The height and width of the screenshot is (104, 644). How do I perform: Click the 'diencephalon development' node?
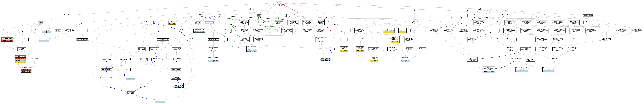coord(106,85)
